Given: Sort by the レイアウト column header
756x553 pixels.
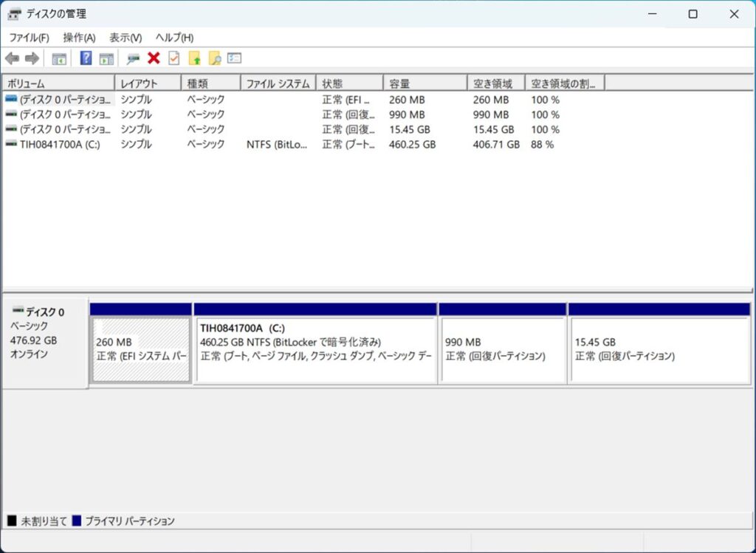Looking at the screenshot, I should pyautogui.click(x=148, y=83).
